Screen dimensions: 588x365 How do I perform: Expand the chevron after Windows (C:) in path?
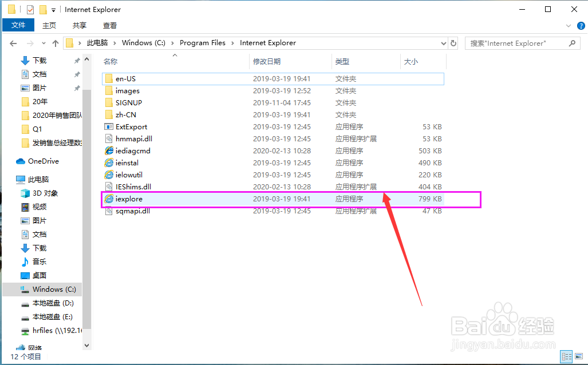pyautogui.click(x=172, y=43)
